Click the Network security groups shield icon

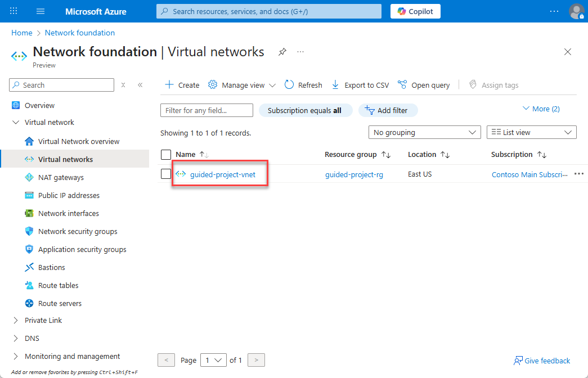pyautogui.click(x=29, y=231)
